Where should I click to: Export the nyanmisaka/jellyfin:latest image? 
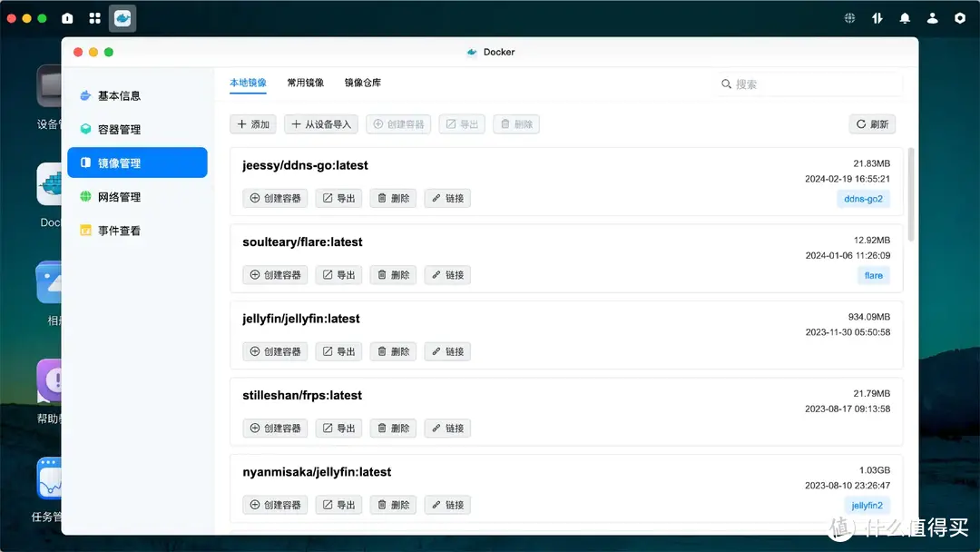[338, 505]
